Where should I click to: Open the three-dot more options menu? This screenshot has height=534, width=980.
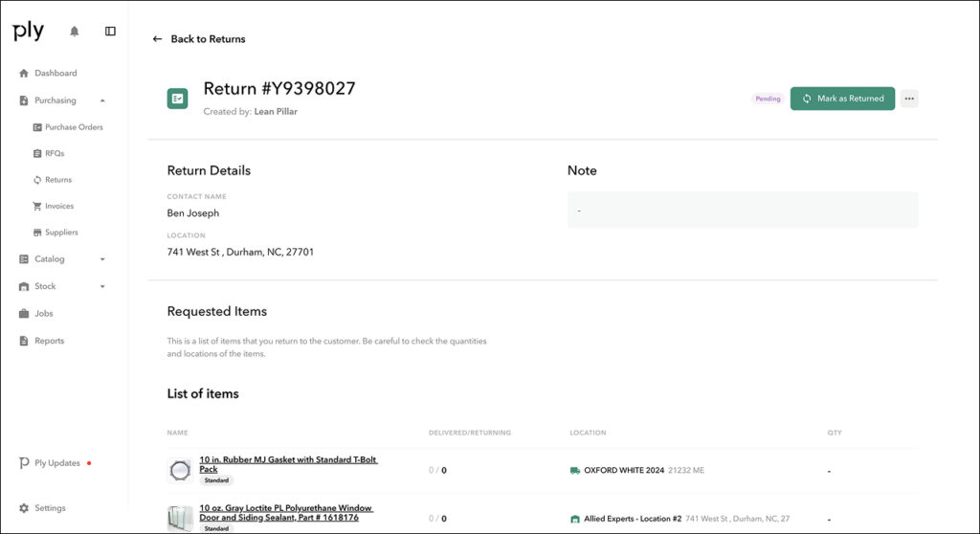(909, 99)
